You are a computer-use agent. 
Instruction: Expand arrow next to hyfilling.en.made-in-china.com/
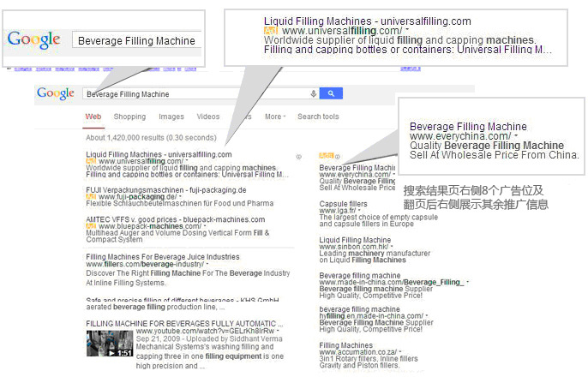pyautogui.click(x=427, y=315)
